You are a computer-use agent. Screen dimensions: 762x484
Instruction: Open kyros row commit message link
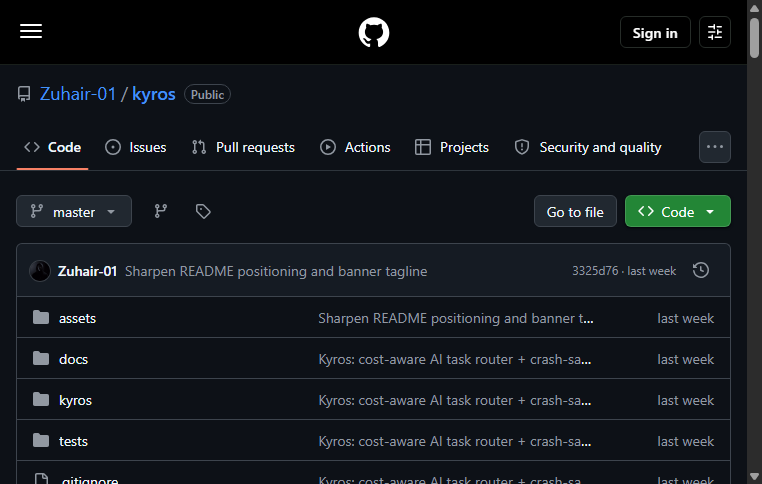coord(455,400)
